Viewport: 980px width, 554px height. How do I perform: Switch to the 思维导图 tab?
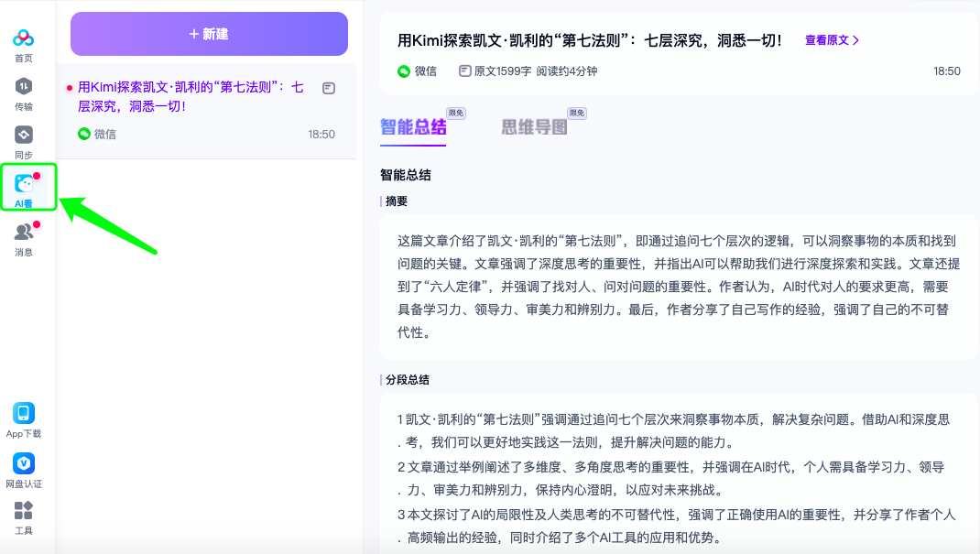point(534,126)
